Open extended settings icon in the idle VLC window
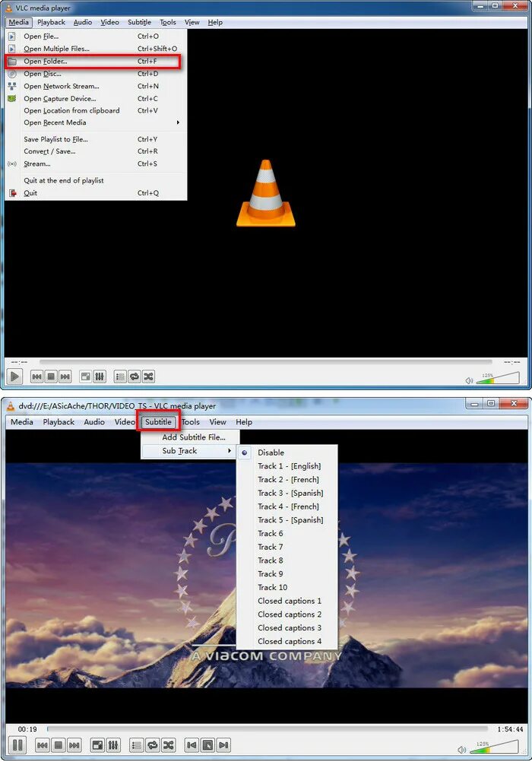Screen dimensions: 532x762 pos(100,376)
